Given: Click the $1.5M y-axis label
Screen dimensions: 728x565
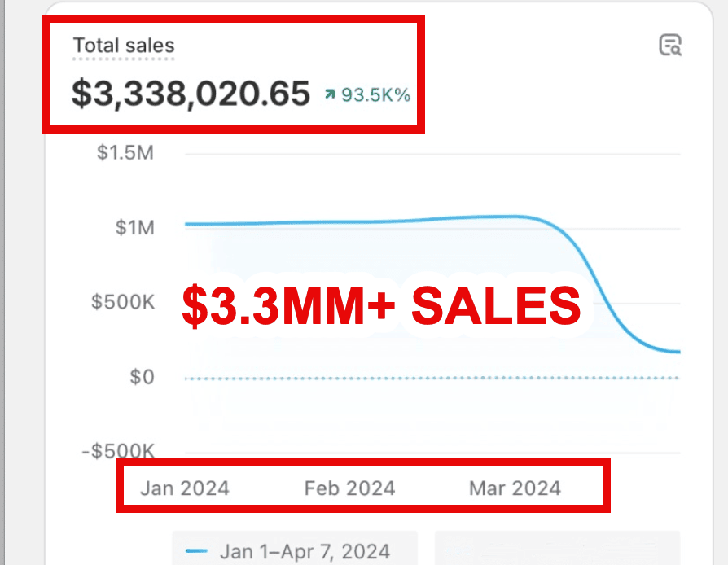Looking at the screenshot, I should (x=125, y=153).
